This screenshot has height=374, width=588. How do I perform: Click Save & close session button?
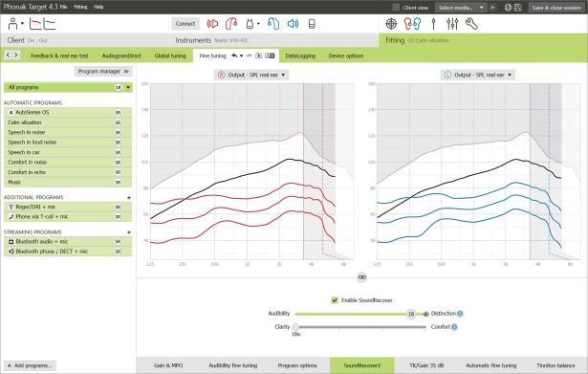pos(556,8)
